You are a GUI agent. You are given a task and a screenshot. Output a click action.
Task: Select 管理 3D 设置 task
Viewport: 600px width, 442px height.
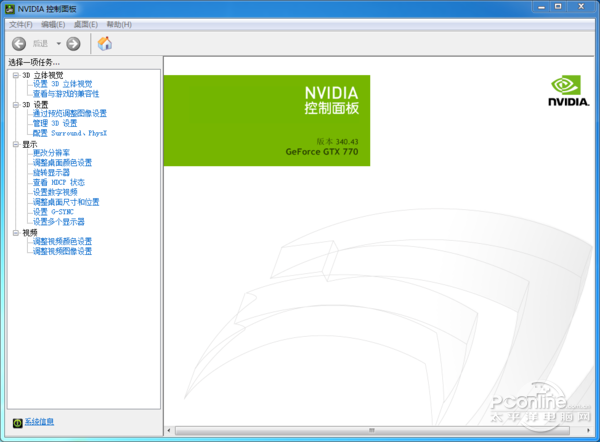(55, 123)
